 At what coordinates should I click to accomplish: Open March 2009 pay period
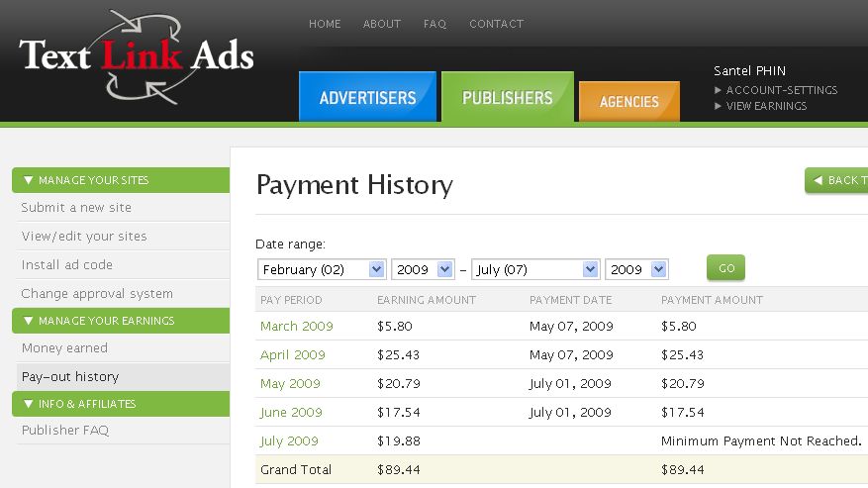297,326
